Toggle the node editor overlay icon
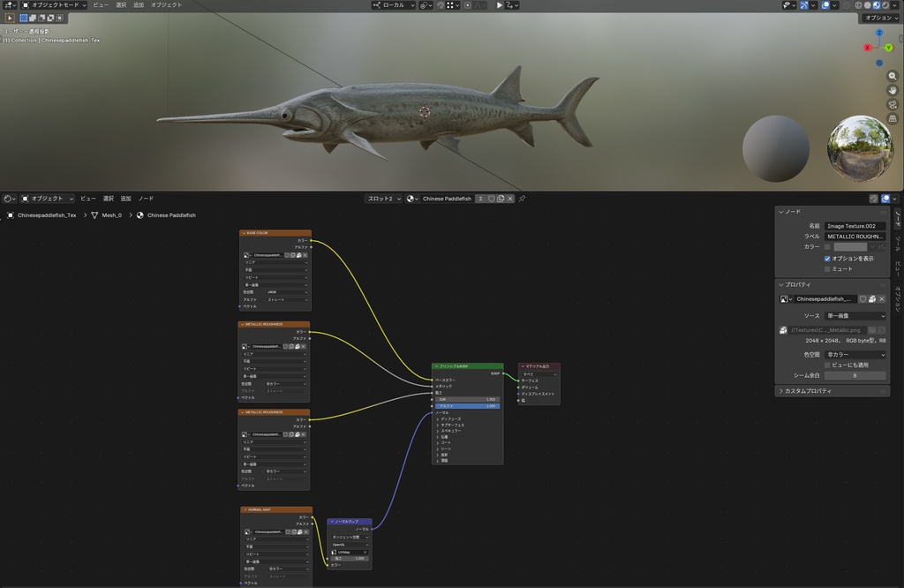This screenshot has height=588, width=904. (885, 199)
